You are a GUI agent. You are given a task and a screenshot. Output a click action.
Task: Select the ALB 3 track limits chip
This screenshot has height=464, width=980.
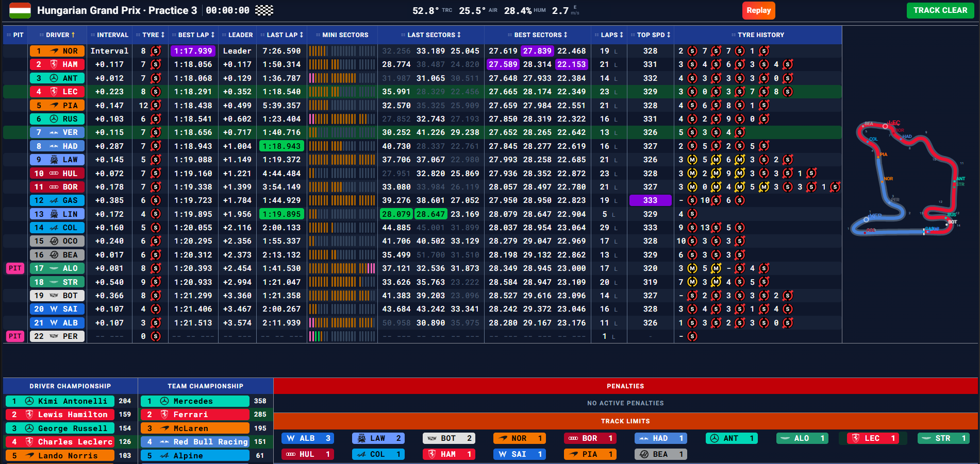point(308,438)
